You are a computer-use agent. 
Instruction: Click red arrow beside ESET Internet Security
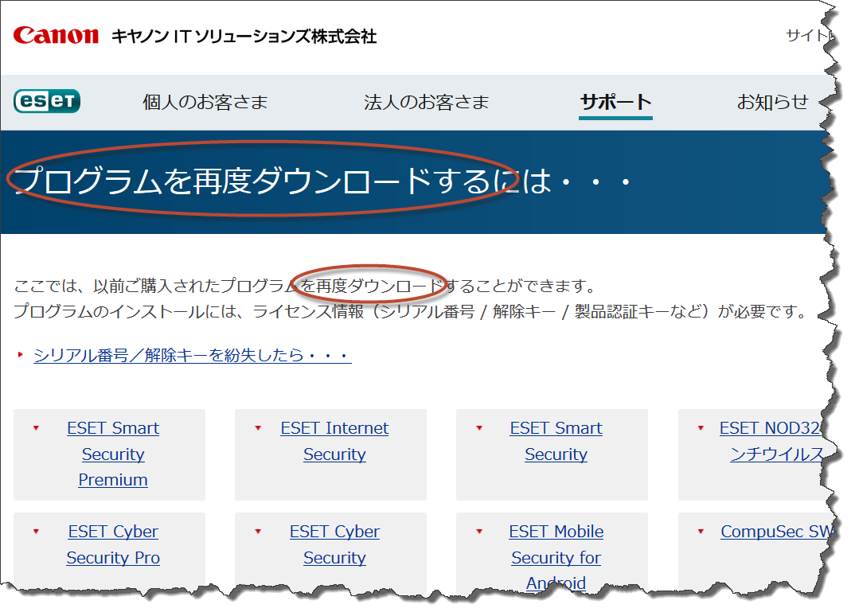tap(258, 428)
